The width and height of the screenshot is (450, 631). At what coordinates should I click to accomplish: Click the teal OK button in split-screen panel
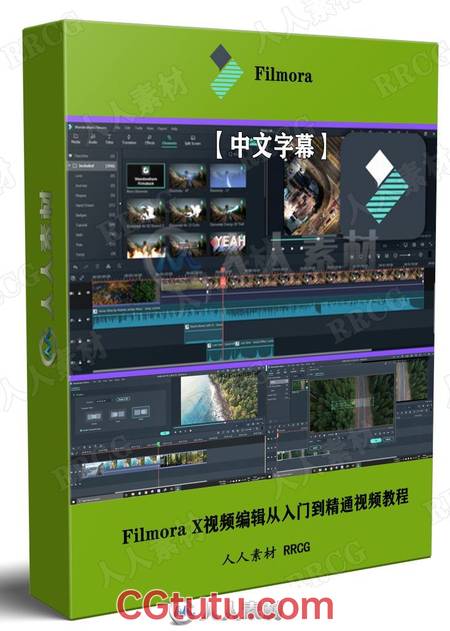click(x=165, y=433)
